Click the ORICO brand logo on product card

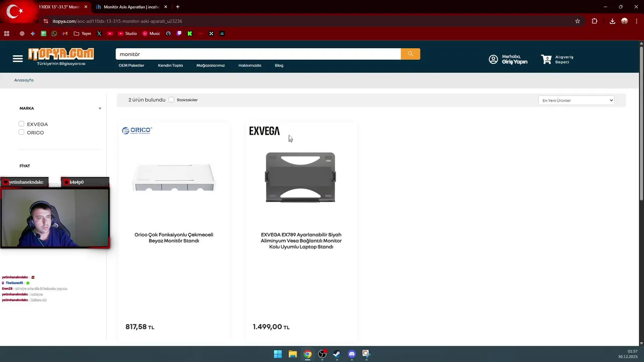[137, 130]
